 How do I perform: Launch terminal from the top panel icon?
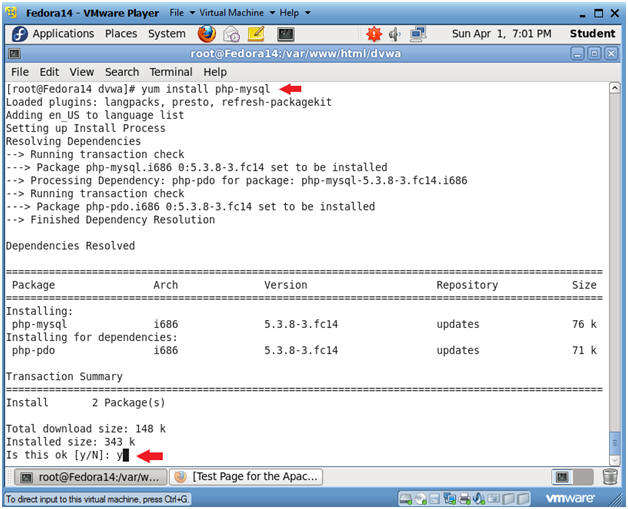(x=286, y=34)
